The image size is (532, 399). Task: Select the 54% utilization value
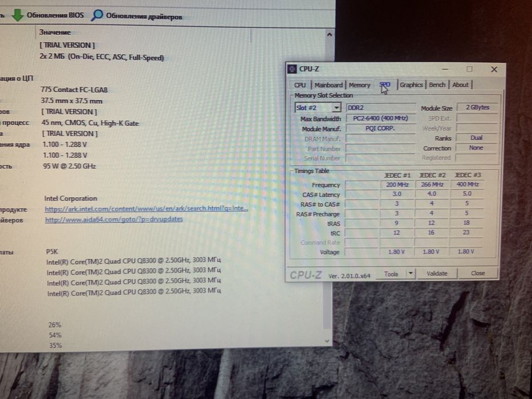[x=55, y=335]
